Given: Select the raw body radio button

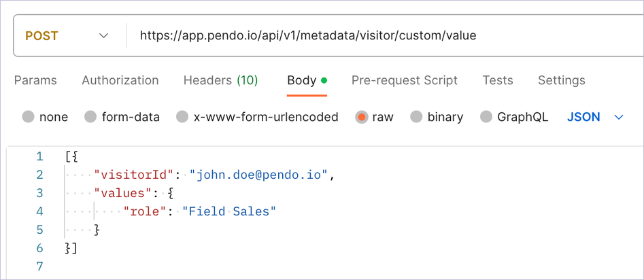Looking at the screenshot, I should [x=361, y=117].
